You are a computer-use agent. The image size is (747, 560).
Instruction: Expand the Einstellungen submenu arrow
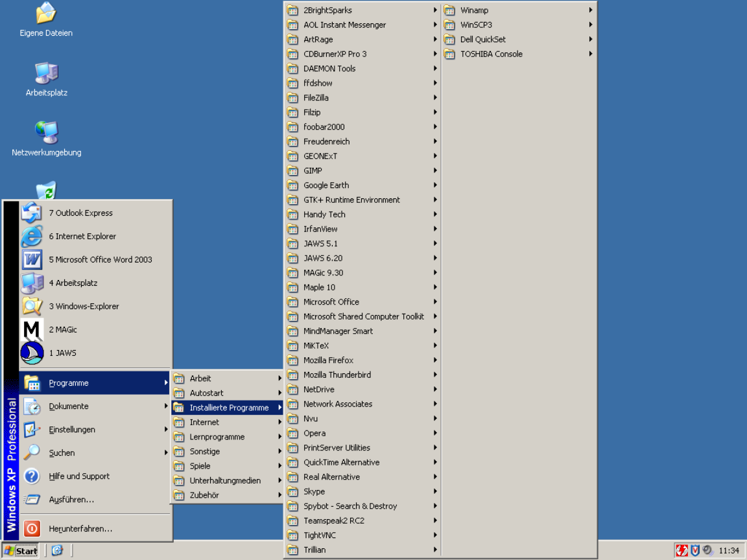pos(166,430)
